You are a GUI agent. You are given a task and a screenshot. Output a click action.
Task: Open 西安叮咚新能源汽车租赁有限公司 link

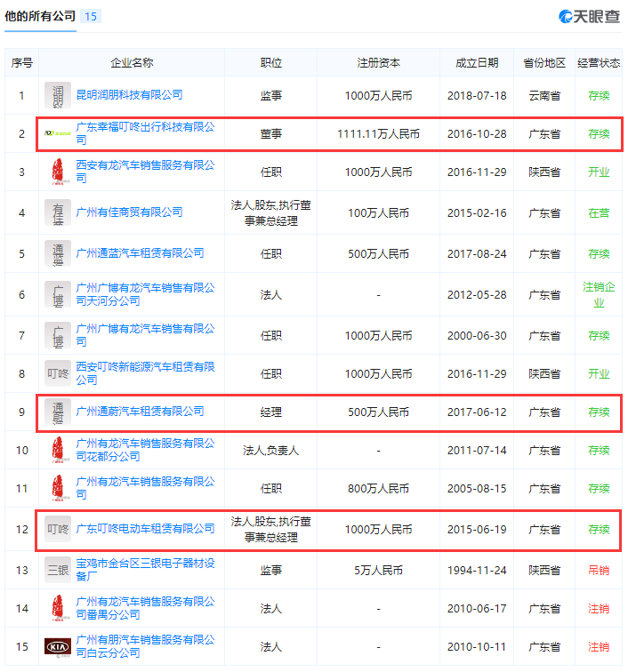pyautogui.click(x=145, y=372)
